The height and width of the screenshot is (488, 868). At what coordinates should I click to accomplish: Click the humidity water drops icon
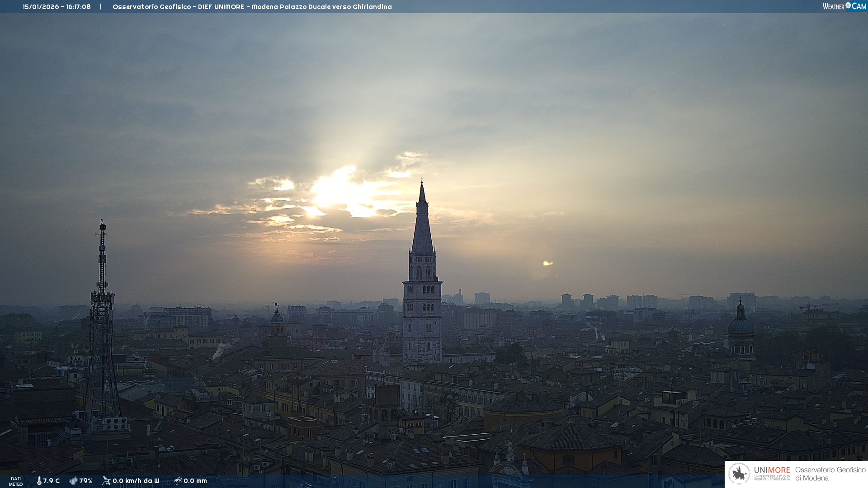pyautogui.click(x=73, y=481)
